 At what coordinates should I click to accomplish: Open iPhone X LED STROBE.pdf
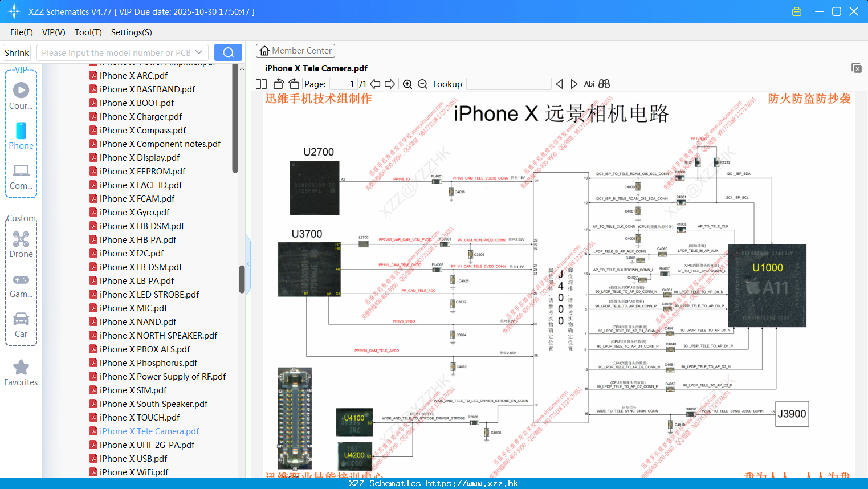click(x=149, y=295)
